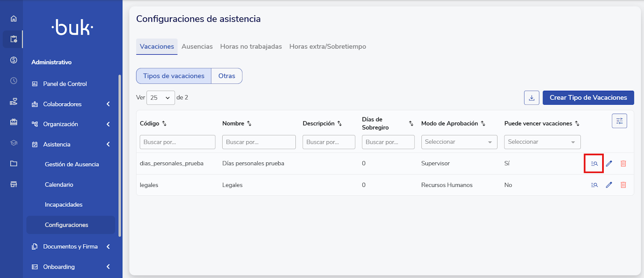Image resolution: width=644 pixels, height=278 pixels.
Task: Sort by Puede vencer vacaciones
Action: click(x=577, y=123)
